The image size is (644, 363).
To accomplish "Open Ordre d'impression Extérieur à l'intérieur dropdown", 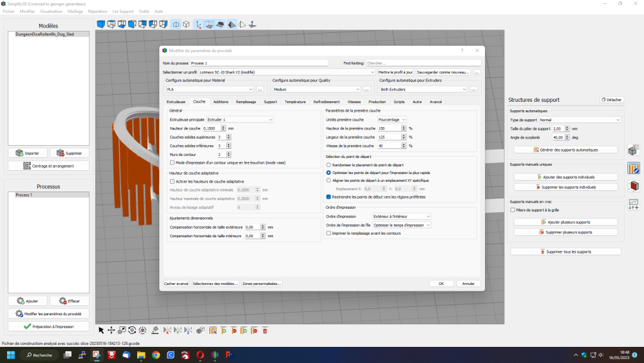I will (402, 216).
